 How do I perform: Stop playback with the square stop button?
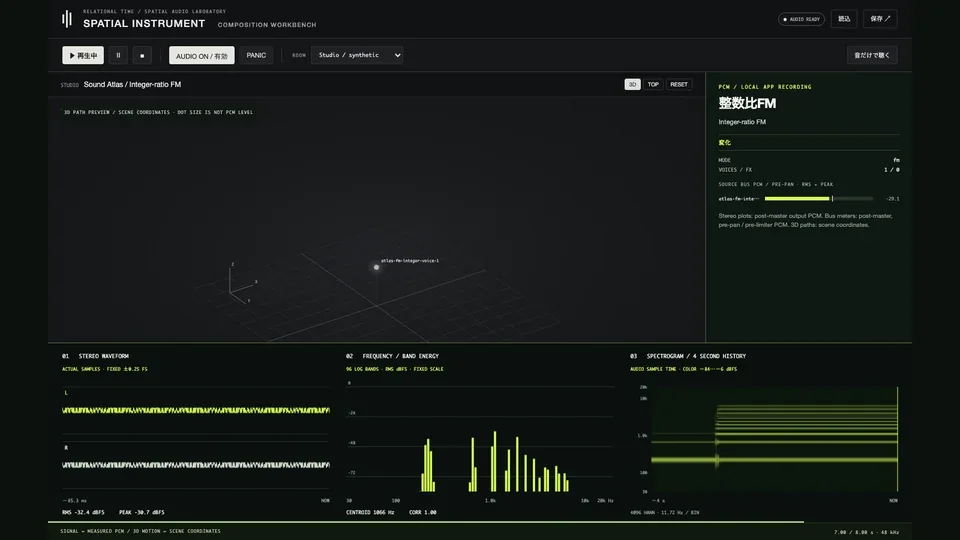pyautogui.click(x=142, y=55)
